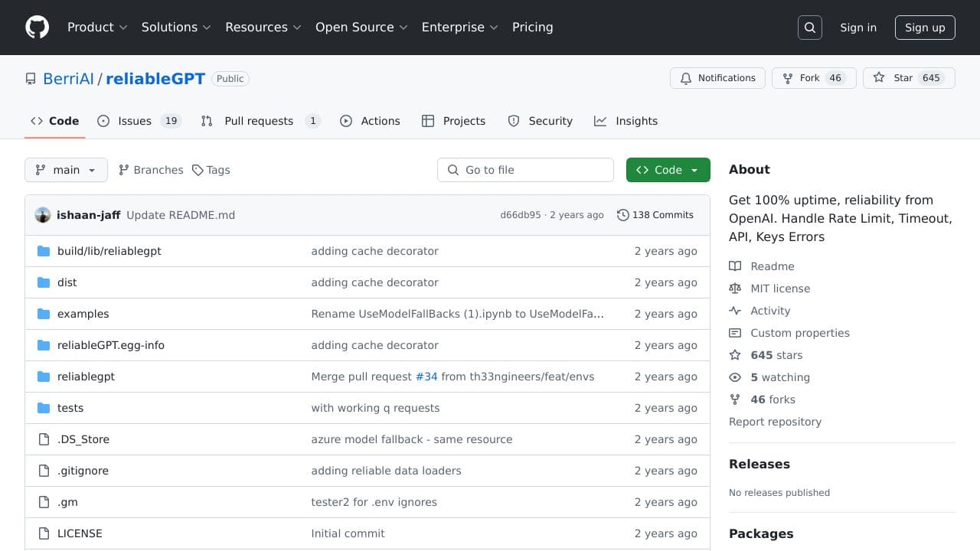980x551 pixels.
Task: Click the clock history icon by 138 Commits
Action: point(623,215)
